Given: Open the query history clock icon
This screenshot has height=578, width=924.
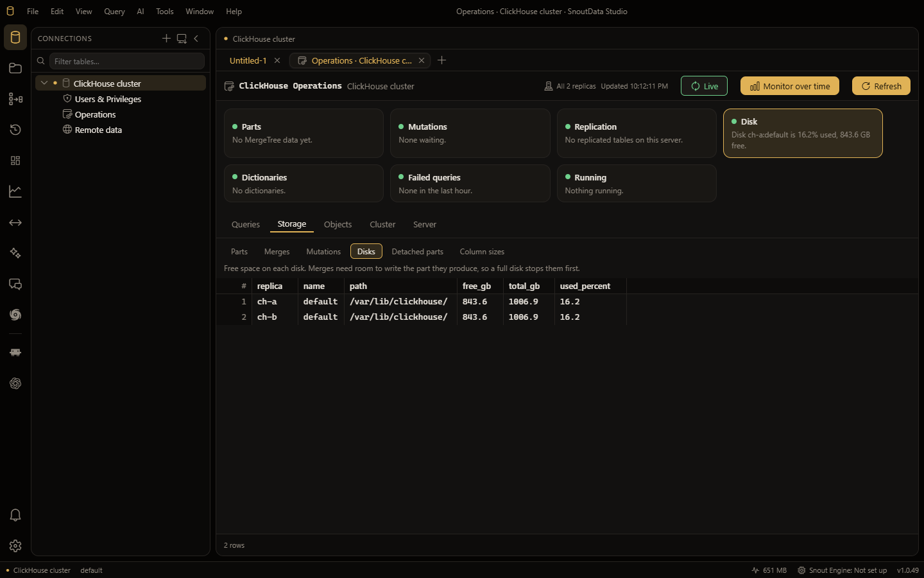Looking at the screenshot, I should [x=15, y=130].
